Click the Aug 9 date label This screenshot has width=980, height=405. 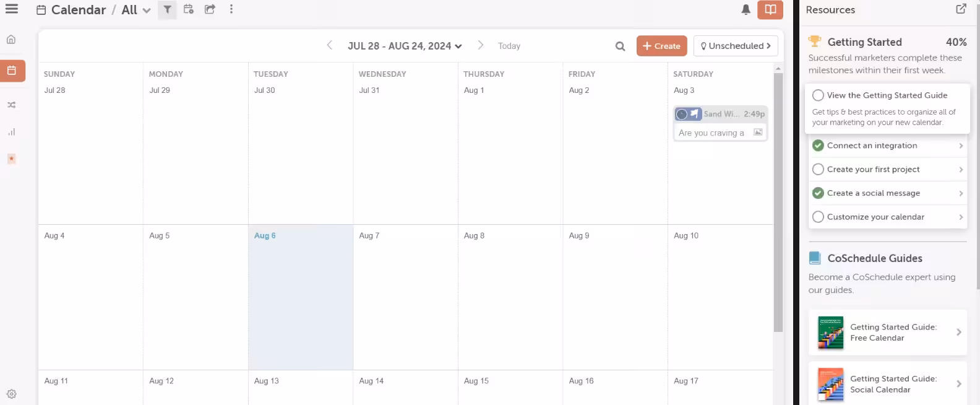[579, 235]
